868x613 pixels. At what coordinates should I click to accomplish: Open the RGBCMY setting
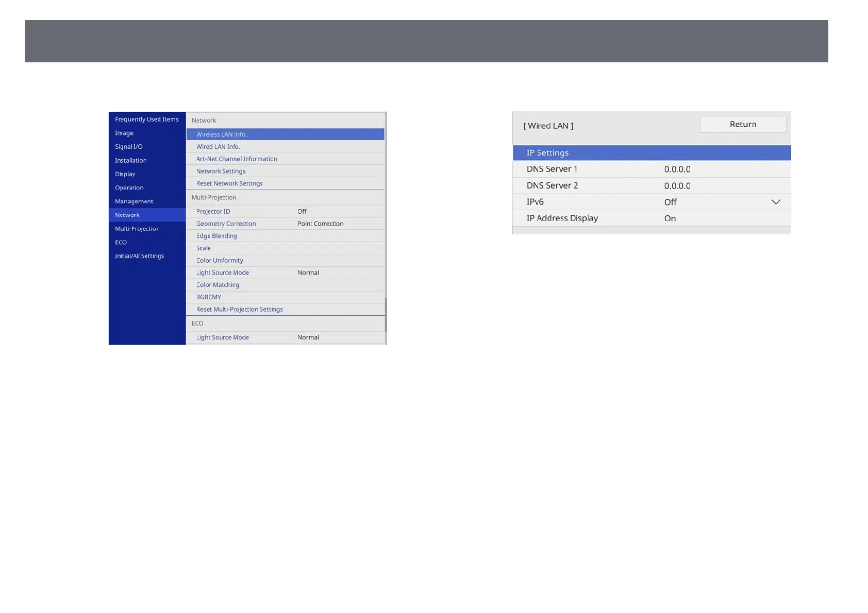[285, 297]
